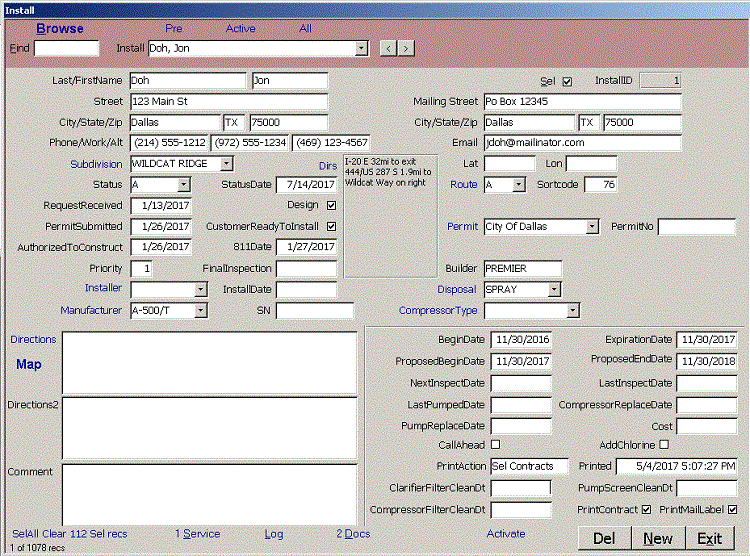Show the All records tab
Viewport: 750px width, 556px height.
click(x=305, y=29)
